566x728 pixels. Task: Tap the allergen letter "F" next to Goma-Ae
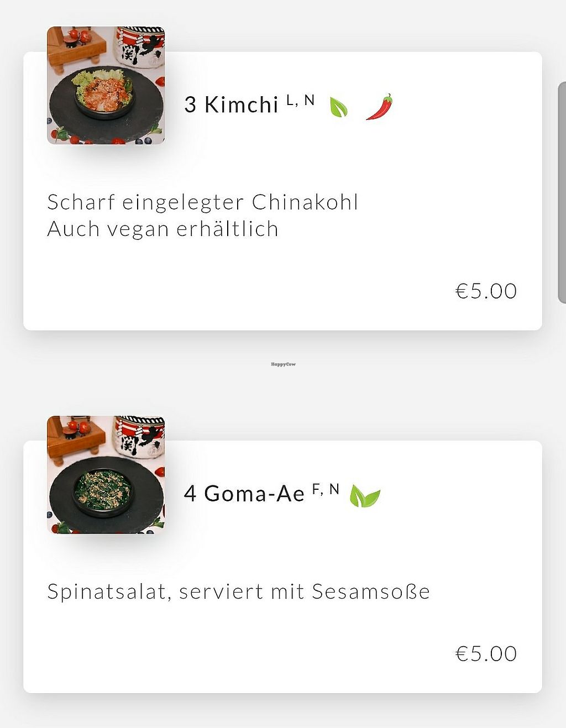point(317,489)
